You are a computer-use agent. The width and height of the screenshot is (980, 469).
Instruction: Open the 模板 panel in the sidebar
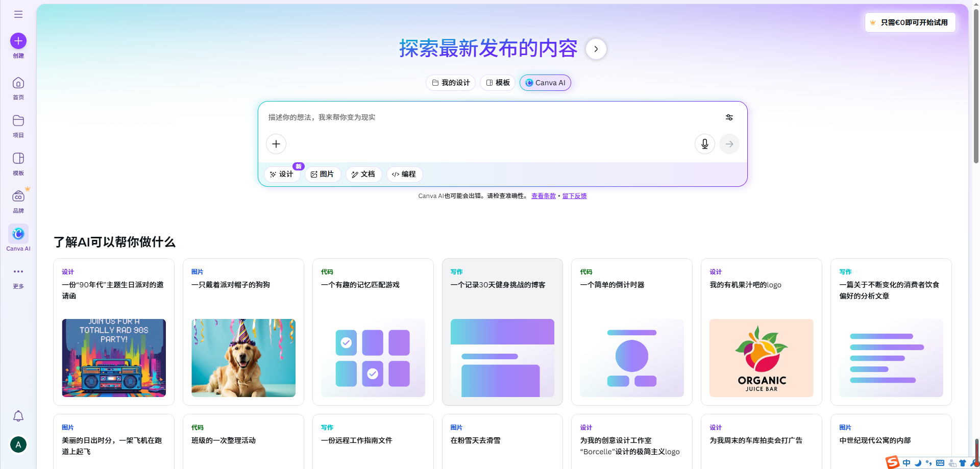18,159
